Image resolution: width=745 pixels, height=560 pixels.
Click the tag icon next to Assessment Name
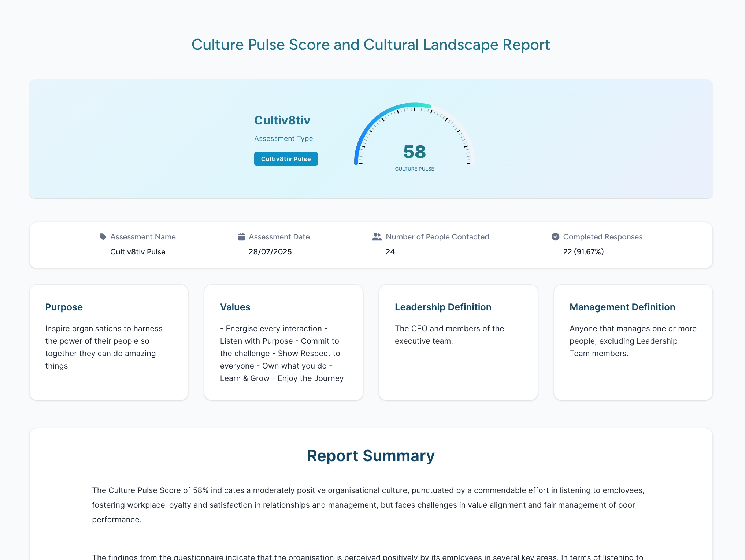click(x=103, y=236)
